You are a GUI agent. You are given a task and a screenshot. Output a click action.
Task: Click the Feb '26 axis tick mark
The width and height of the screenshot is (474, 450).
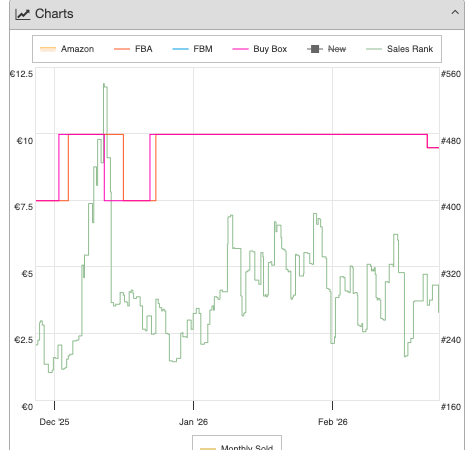pyautogui.click(x=332, y=405)
